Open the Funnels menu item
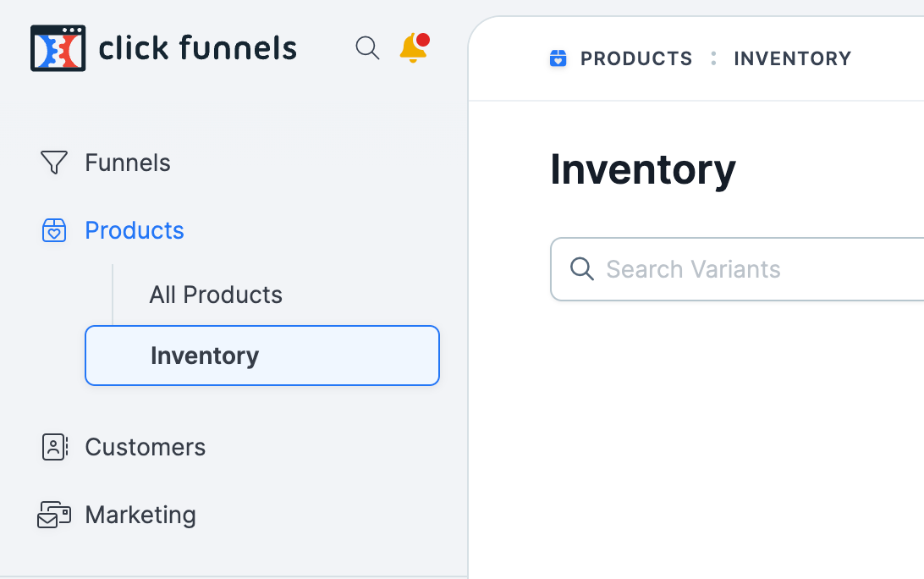The image size is (924, 579). tap(127, 163)
